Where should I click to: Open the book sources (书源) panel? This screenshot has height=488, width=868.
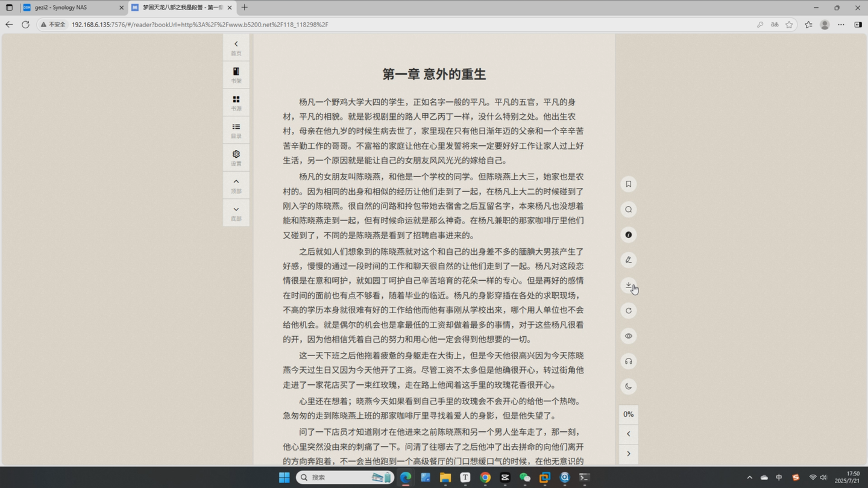click(x=236, y=103)
